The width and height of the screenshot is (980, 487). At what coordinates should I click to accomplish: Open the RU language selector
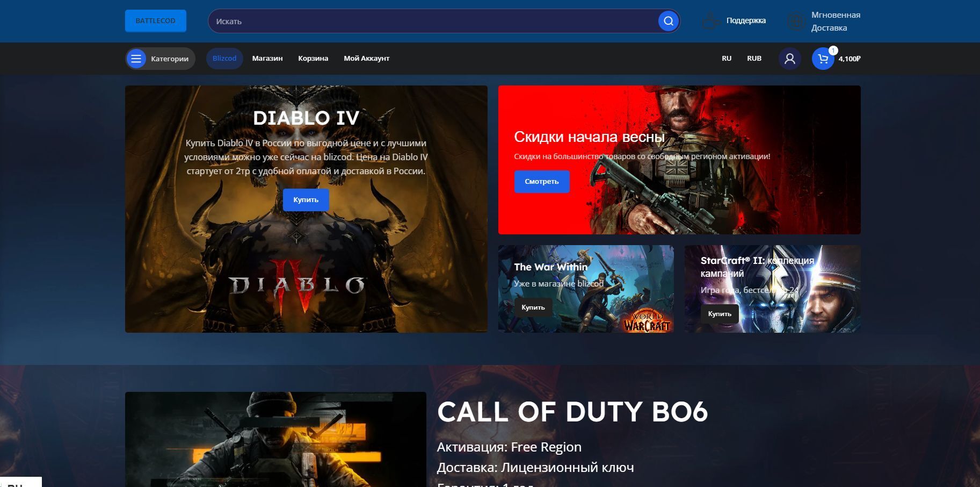727,58
